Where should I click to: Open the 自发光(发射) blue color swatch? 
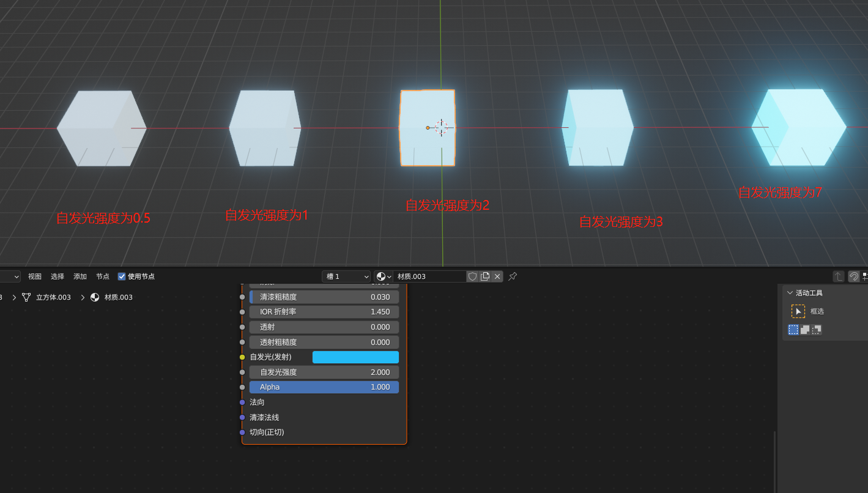point(355,357)
